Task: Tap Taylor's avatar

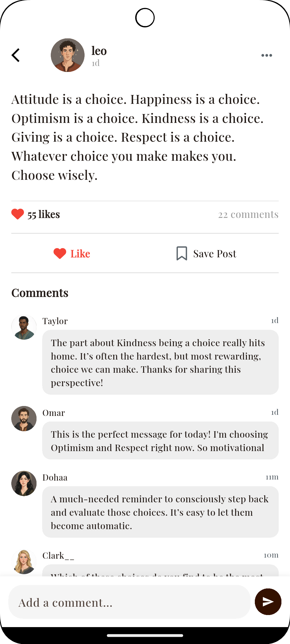Action: pos(24,327)
